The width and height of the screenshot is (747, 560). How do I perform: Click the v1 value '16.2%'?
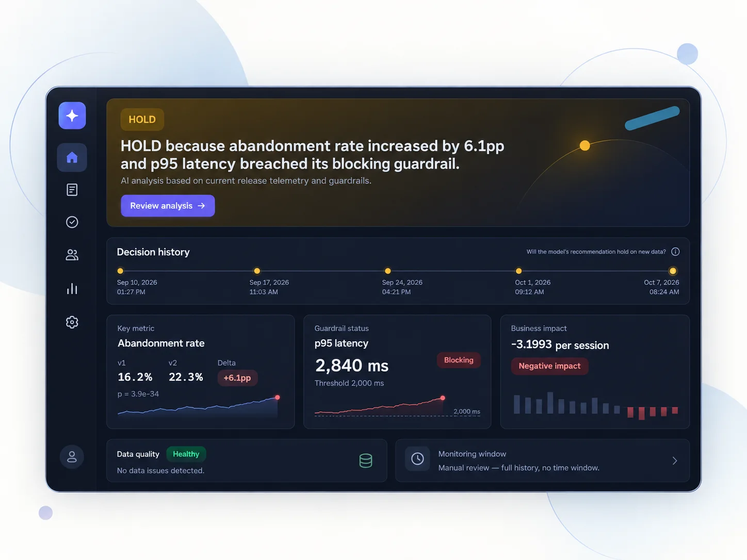pos(135,377)
